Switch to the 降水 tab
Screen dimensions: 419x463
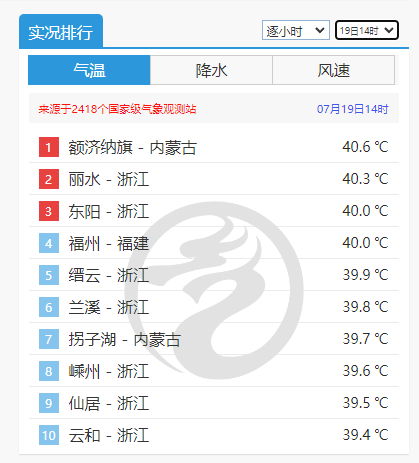[211, 70]
